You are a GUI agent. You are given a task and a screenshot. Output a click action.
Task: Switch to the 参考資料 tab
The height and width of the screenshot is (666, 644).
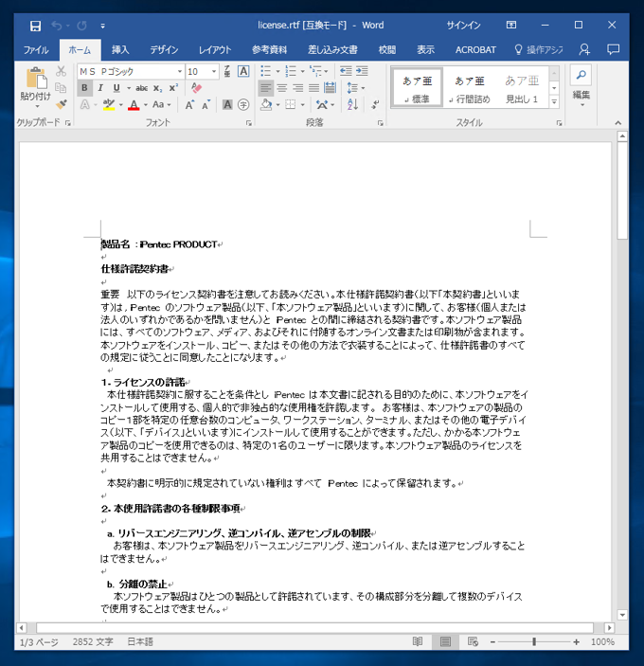[269, 50]
